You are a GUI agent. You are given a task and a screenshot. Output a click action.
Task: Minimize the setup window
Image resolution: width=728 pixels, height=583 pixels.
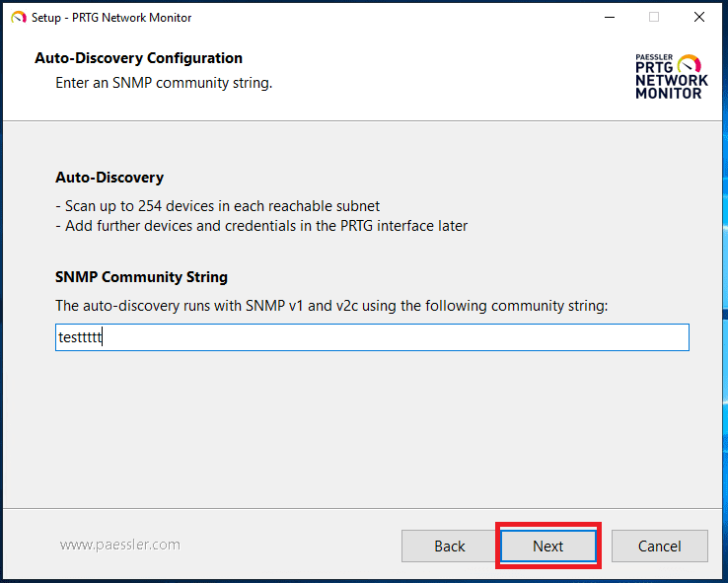[610, 17]
